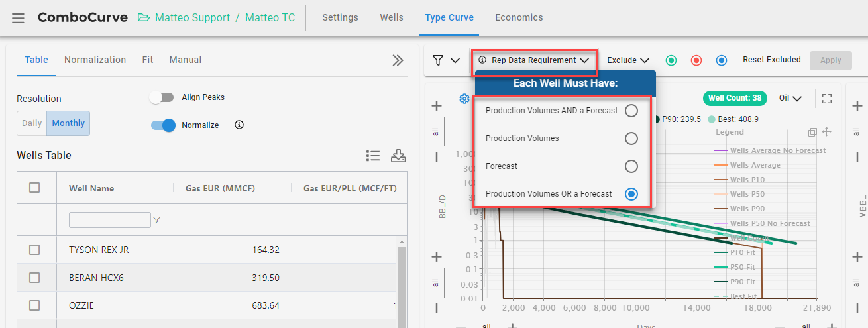Go to the Settings tab
The height and width of the screenshot is (328, 868).
point(340,18)
